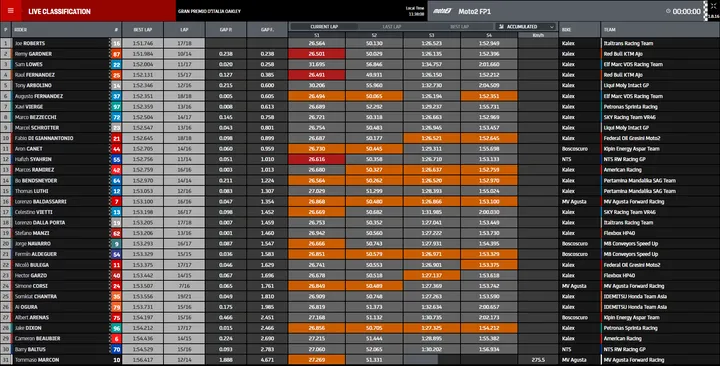Sort by the BEST LAP column header

point(142,30)
